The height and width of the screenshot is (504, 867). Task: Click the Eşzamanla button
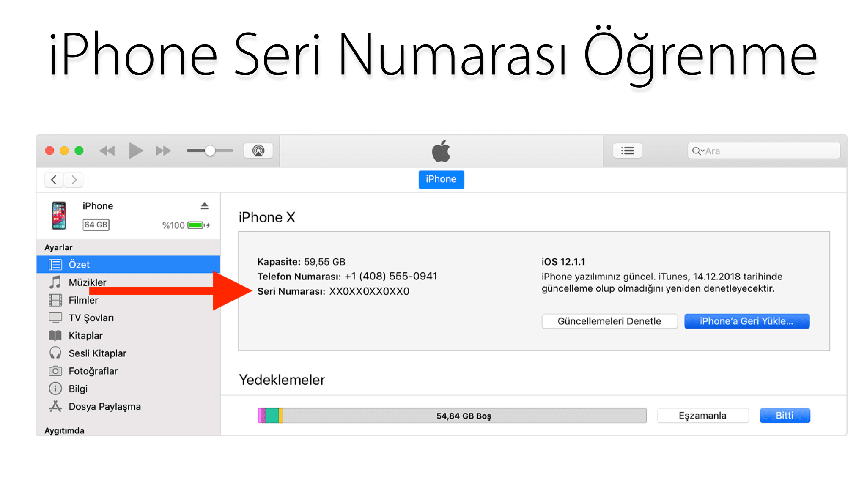[702, 415]
